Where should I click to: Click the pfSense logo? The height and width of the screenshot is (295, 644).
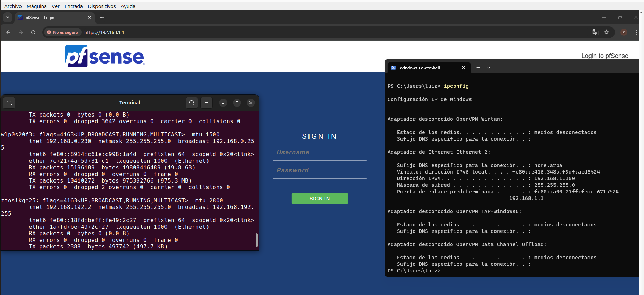coord(105,56)
